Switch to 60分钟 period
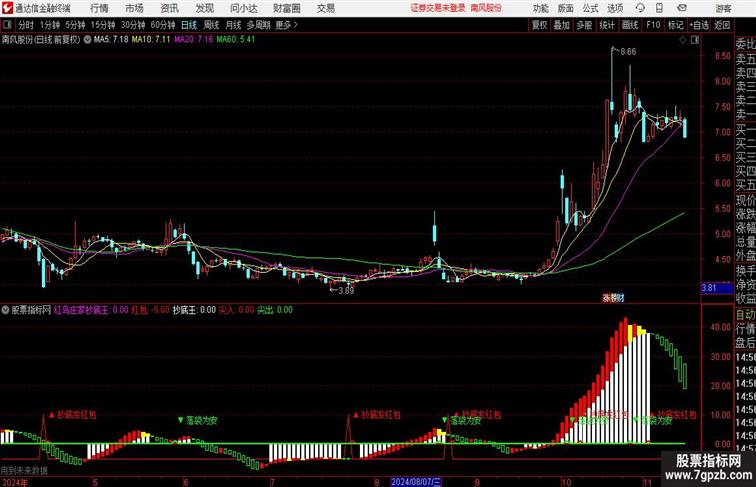756x487 pixels. point(163,25)
